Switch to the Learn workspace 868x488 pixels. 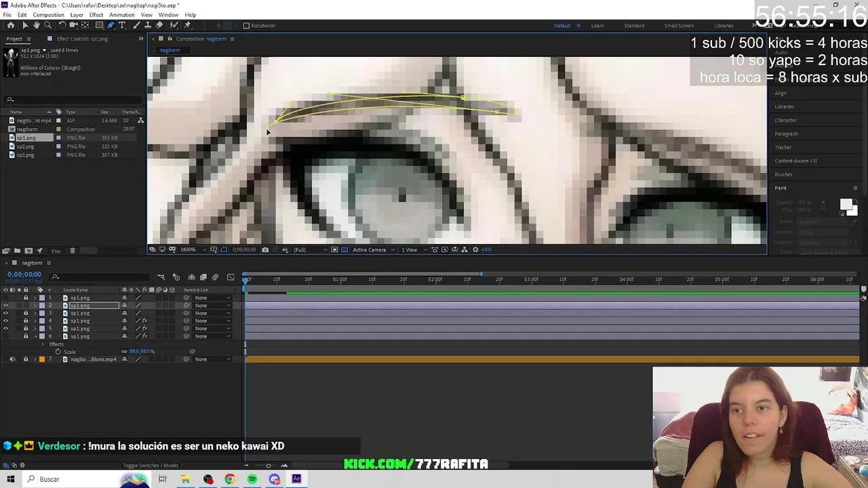click(597, 26)
